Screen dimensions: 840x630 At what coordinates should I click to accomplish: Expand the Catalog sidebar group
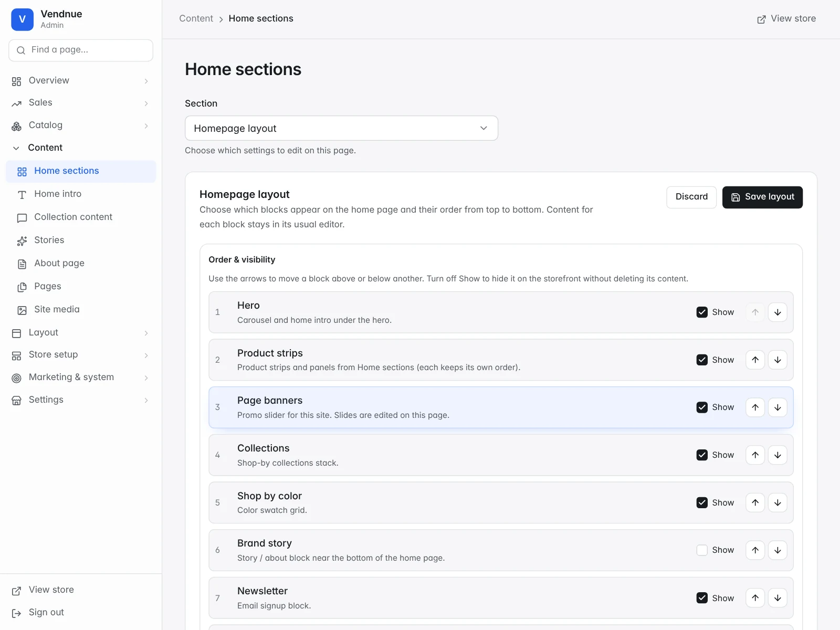(x=81, y=125)
